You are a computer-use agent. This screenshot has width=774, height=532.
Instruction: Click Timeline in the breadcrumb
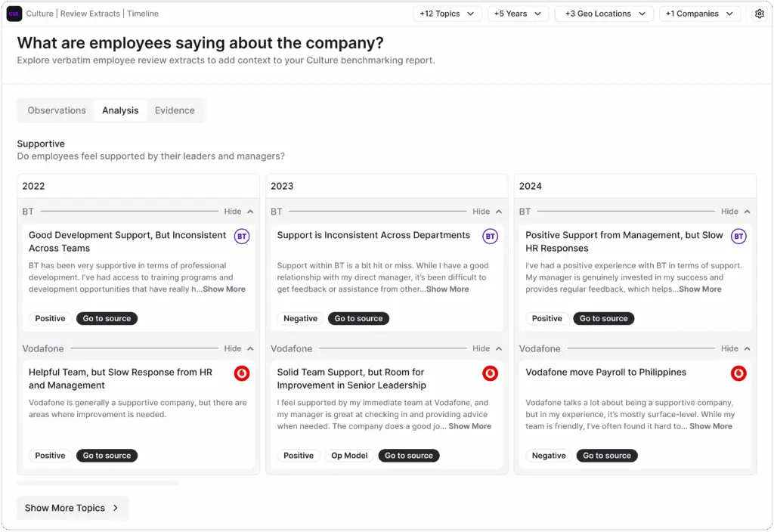tap(143, 14)
